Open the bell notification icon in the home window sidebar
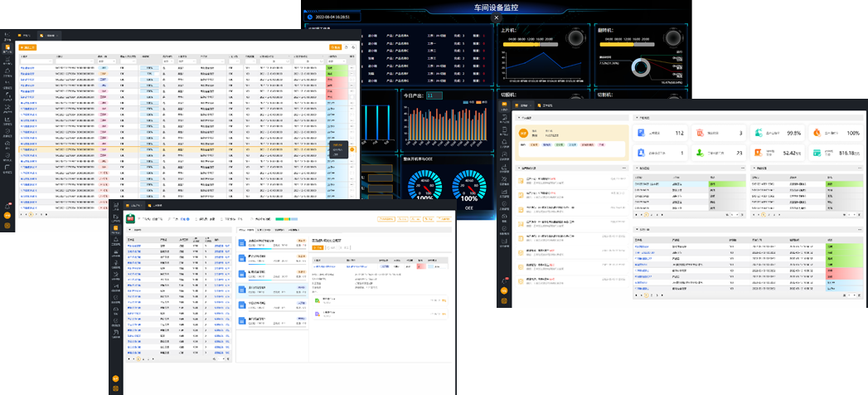Viewport: 868px width, 395px height. click(503, 280)
